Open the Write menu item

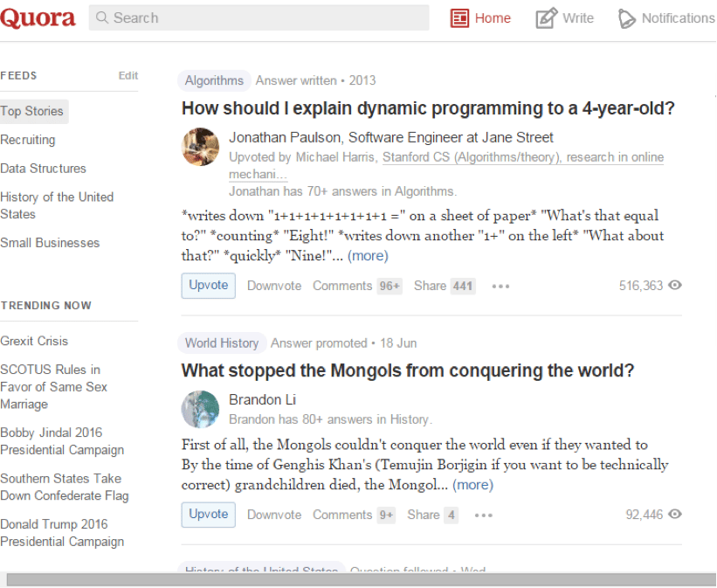[x=565, y=18]
